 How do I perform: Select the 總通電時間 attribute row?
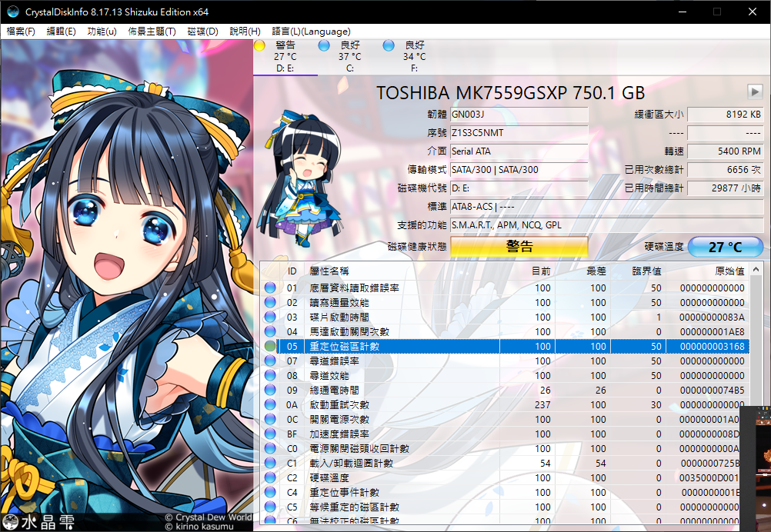click(x=505, y=390)
